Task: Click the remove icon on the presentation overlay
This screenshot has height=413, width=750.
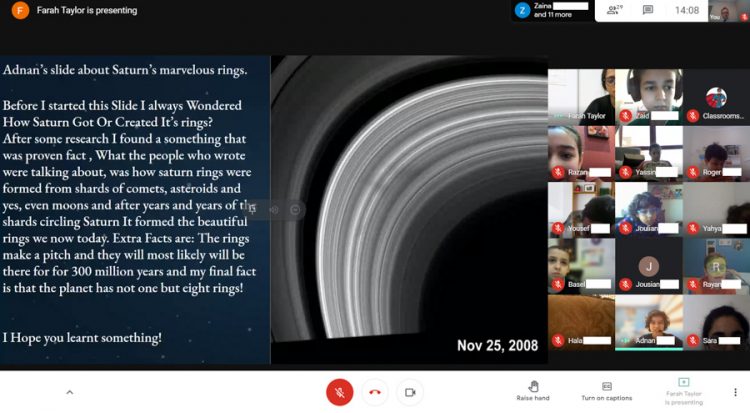Action: pyautogui.click(x=296, y=209)
